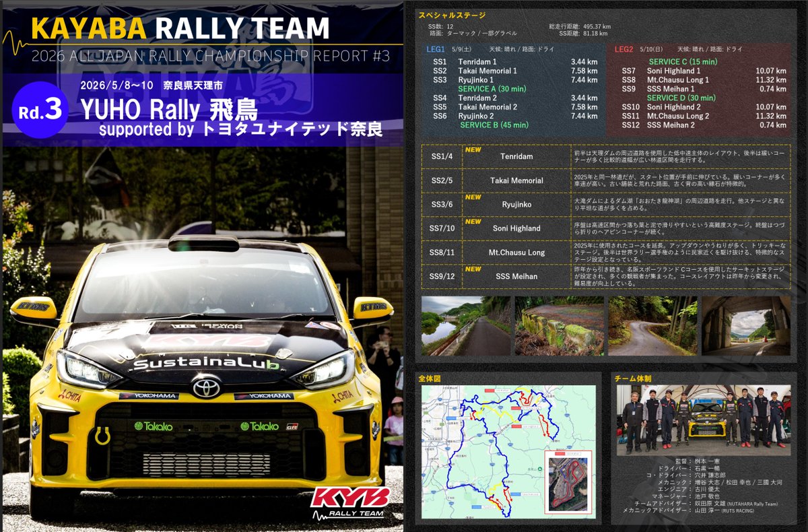Click the LEG2 label

tap(624, 49)
